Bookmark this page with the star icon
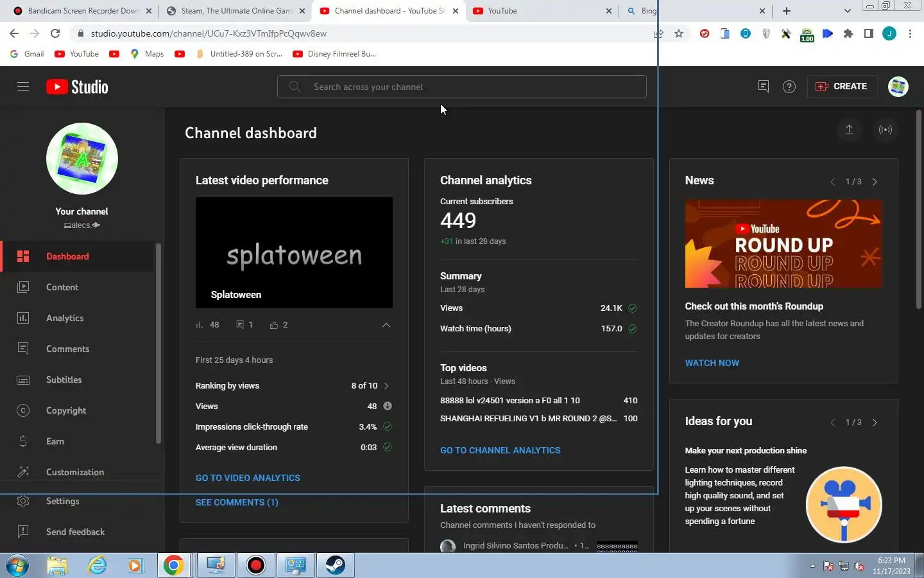The height and width of the screenshot is (578, 924). [679, 33]
